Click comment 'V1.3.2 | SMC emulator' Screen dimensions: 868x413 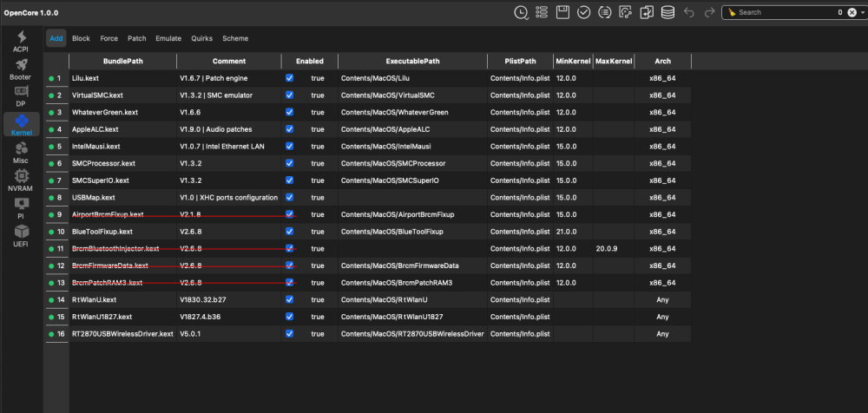(216, 95)
